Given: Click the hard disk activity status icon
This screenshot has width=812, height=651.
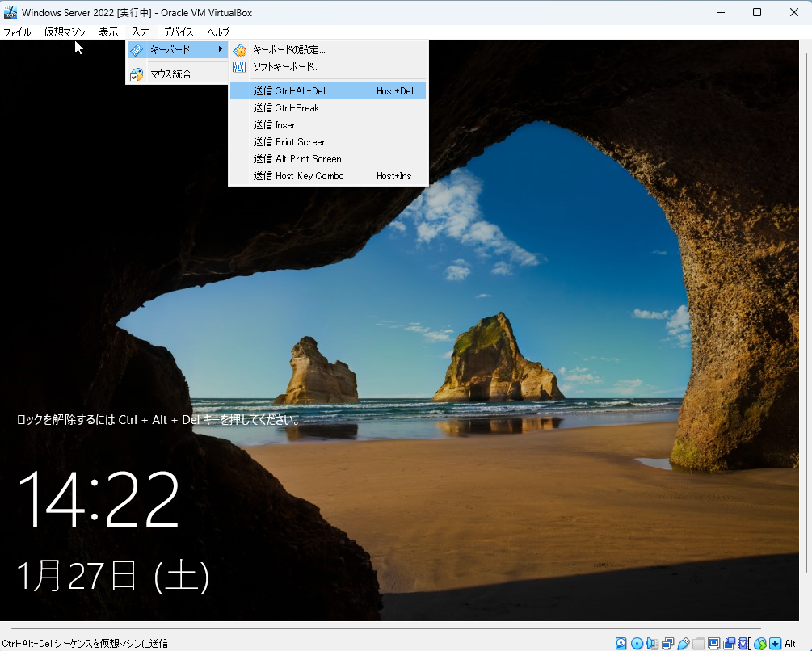Looking at the screenshot, I should click(x=621, y=643).
